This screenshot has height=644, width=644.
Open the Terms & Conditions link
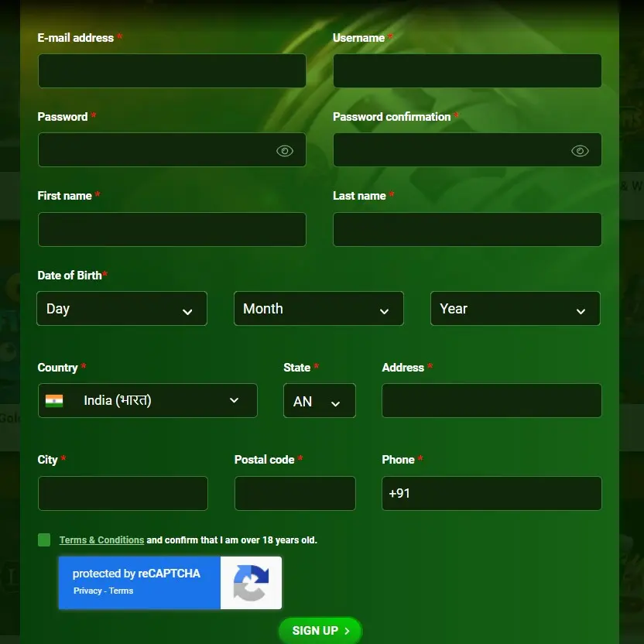(101, 540)
